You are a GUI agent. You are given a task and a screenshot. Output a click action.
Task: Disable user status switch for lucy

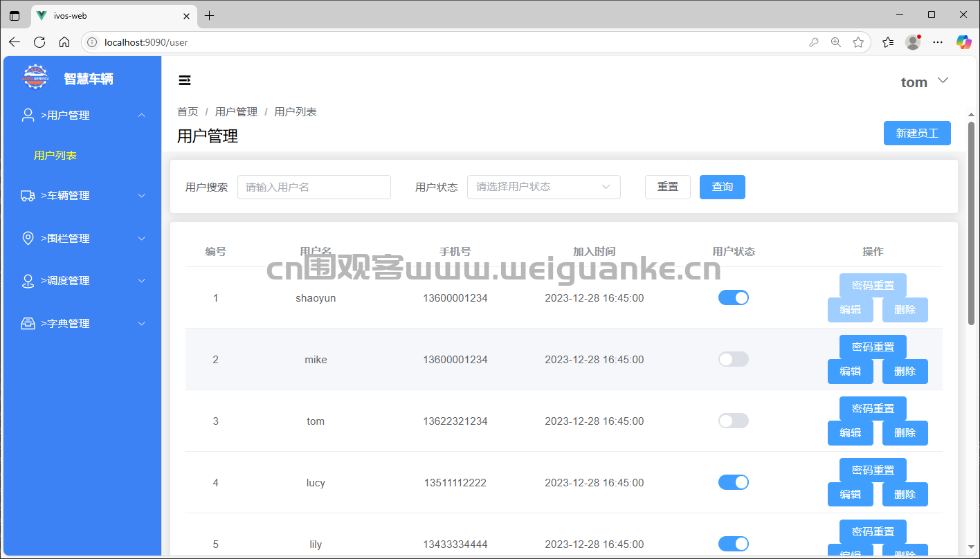click(x=734, y=482)
